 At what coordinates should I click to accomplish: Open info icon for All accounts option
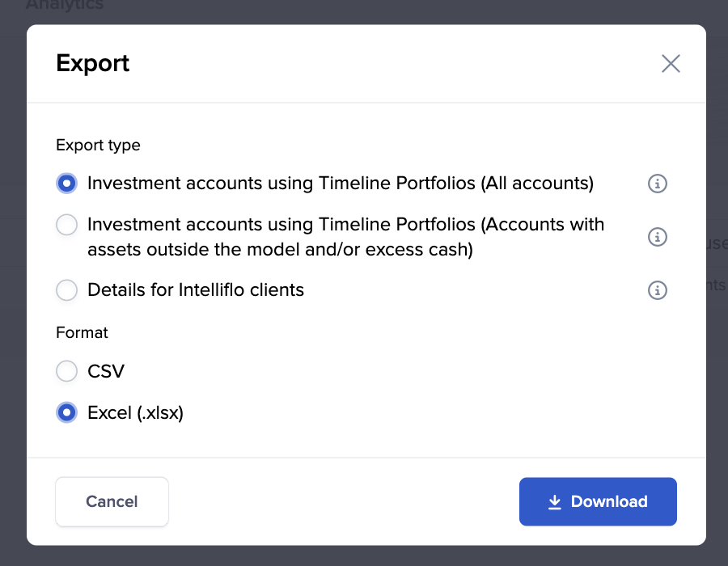658,184
